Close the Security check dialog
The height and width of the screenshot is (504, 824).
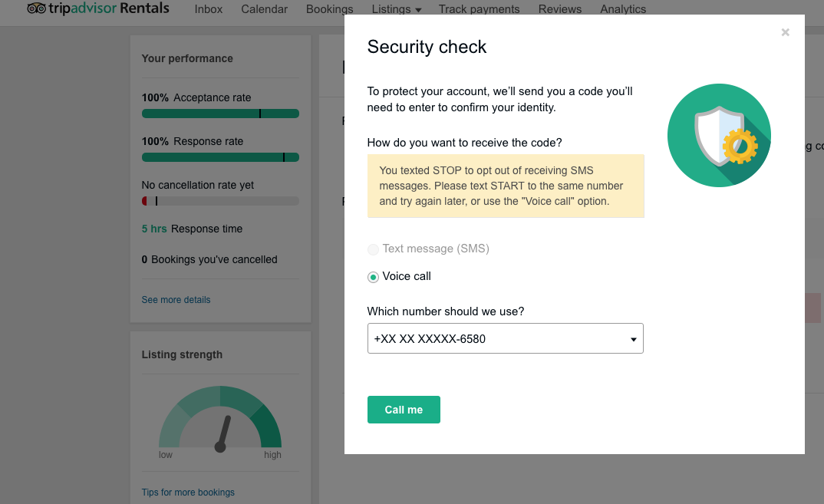pyautogui.click(x=785, y=32)
